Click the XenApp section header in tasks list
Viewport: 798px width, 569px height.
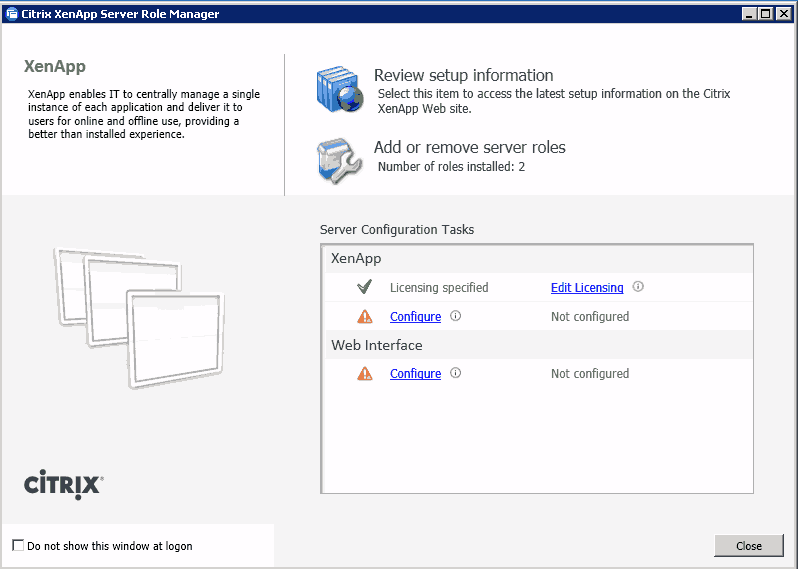539,259
